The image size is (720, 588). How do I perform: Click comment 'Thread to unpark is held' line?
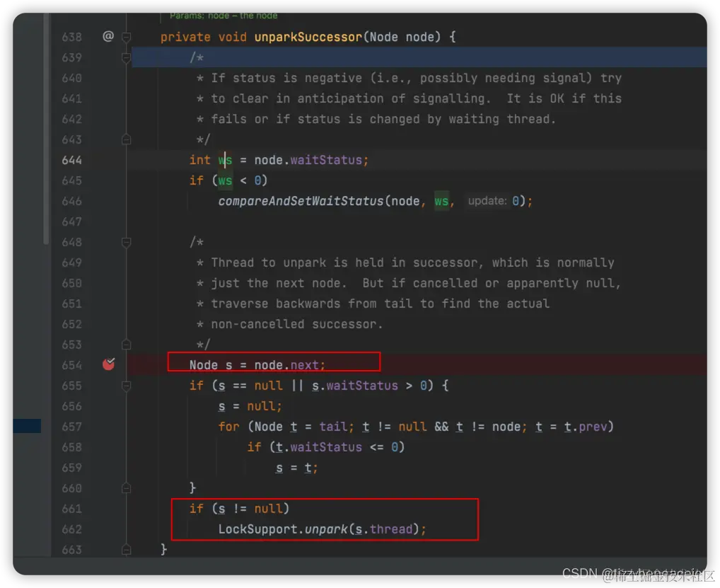pos(405,263)
